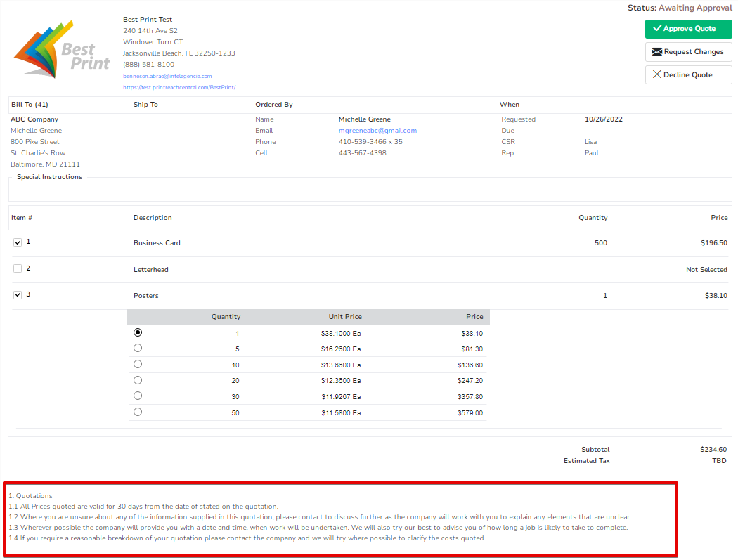Pick the quantity 50 poster option
This screenshot has width=738, height=560.
pyautogui.click(x=138, y=412)
